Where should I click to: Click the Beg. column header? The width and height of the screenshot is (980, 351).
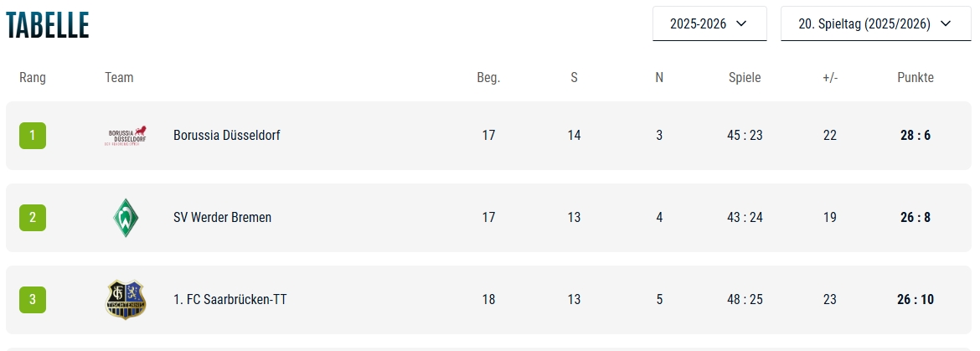(x=488, y=78)
